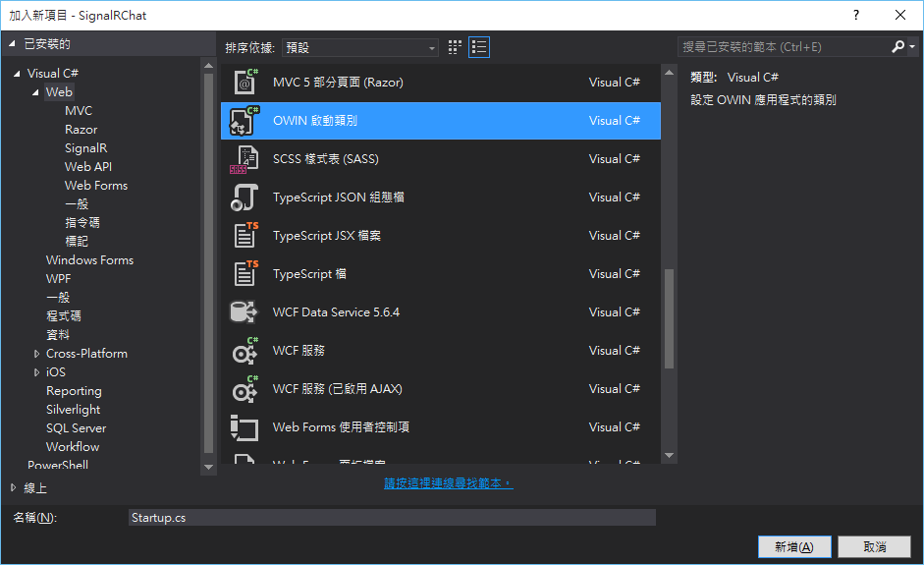Click the SCSS stylesheet (SASS) icon

245,159
